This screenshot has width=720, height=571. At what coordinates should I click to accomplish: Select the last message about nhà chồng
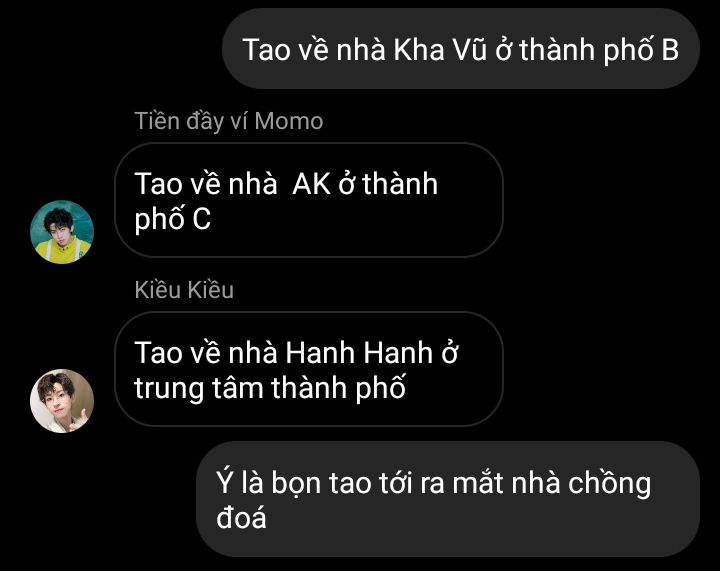coord(448,499)
